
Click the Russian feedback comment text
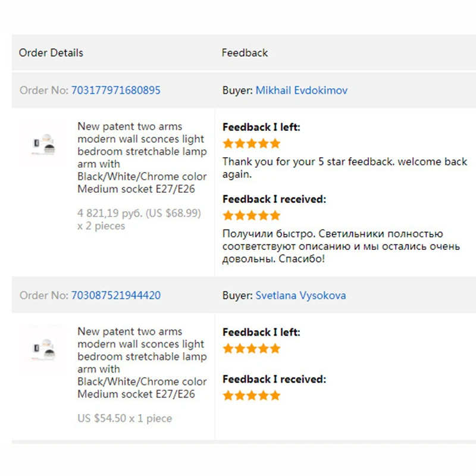coord(341,246)
